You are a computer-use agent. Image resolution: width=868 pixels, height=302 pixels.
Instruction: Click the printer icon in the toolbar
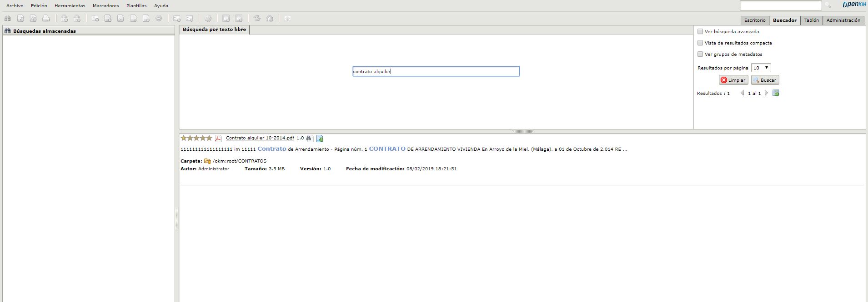pyautogui.click(x=46, y=19)
